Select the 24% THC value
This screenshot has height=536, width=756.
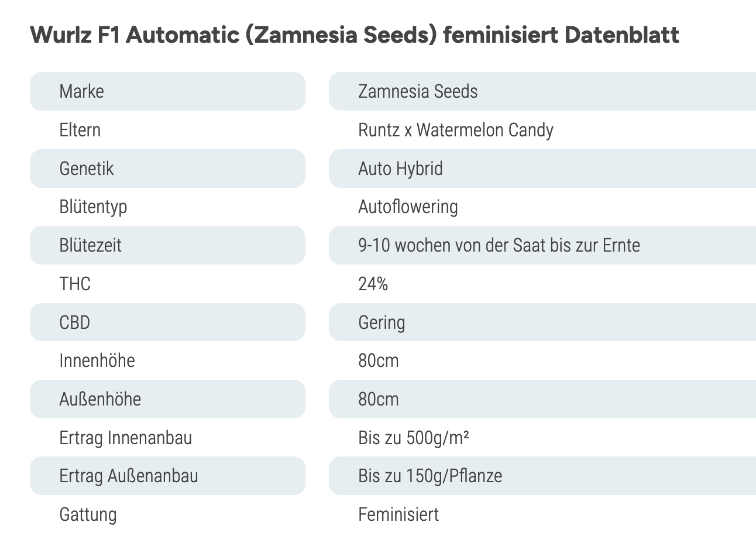click(x=373, y=284)
